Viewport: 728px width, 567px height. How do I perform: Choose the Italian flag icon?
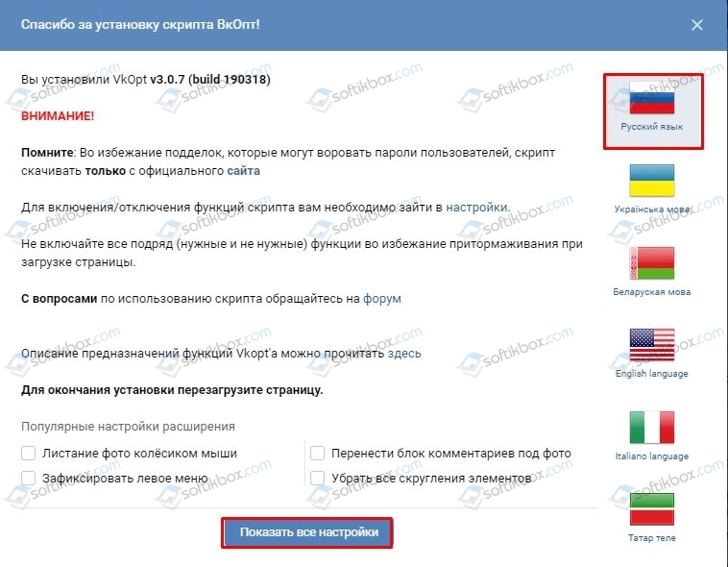click(651, 428)
